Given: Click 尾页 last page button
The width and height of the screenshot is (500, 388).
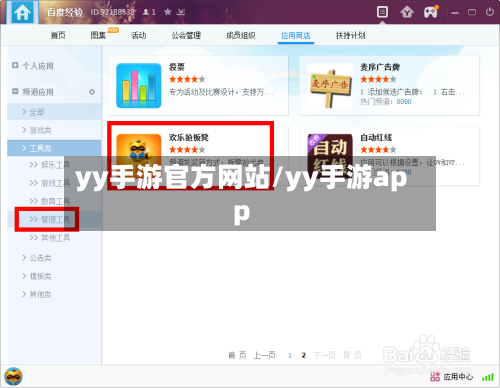Looking at the screenshot, I should click(x=352, y=355).
